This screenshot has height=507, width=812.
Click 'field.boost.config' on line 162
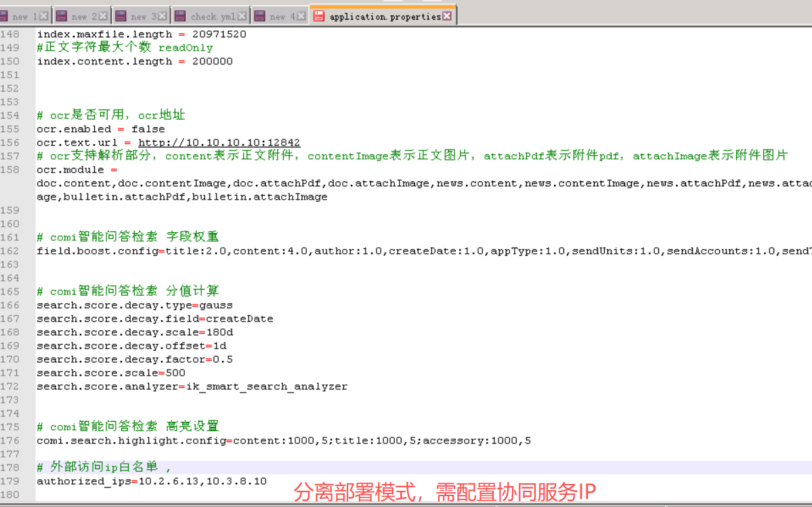tap(98, 251)
